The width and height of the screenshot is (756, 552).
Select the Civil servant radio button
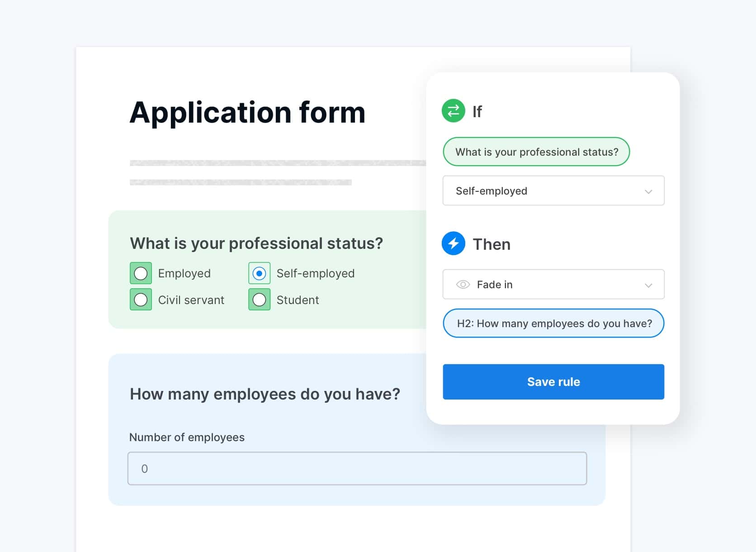pos(141,300)
